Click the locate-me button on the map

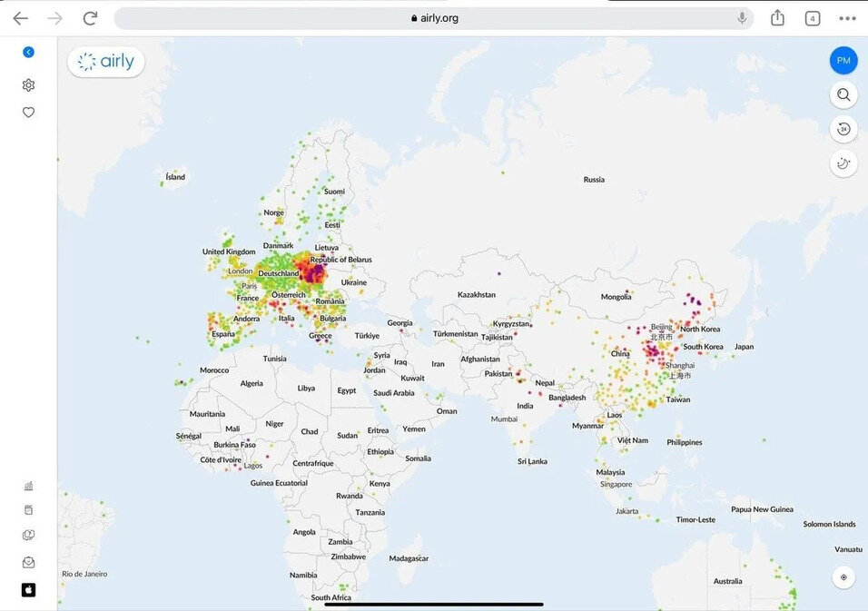[x=843, y=577]
